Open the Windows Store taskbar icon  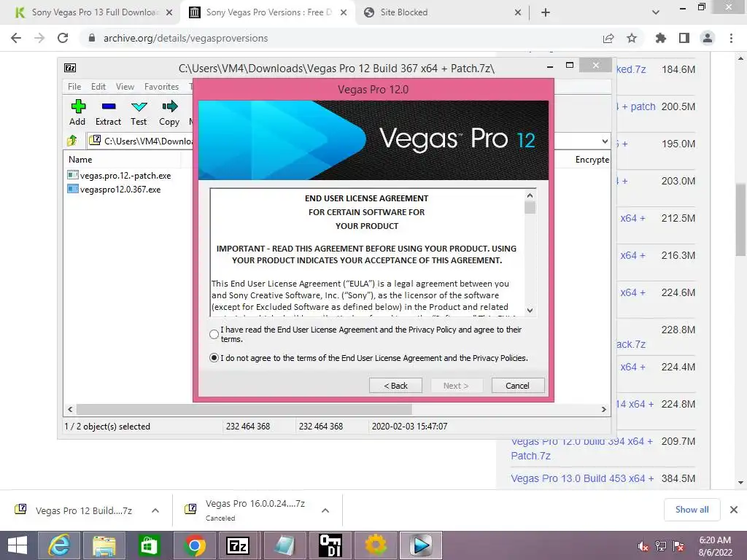pyautogui.click(x=149, y=545)
